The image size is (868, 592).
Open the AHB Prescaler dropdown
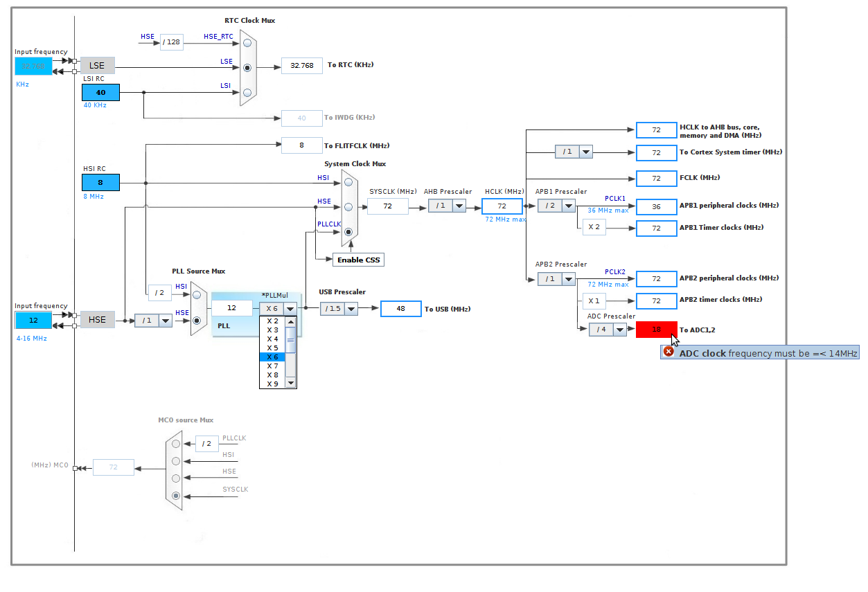(x=458, y=206)
